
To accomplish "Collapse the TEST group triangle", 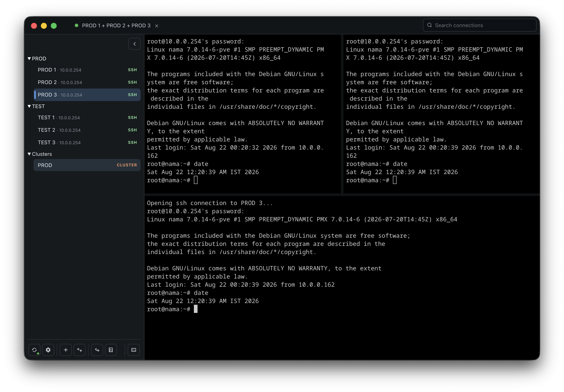I will click(29, 106).
